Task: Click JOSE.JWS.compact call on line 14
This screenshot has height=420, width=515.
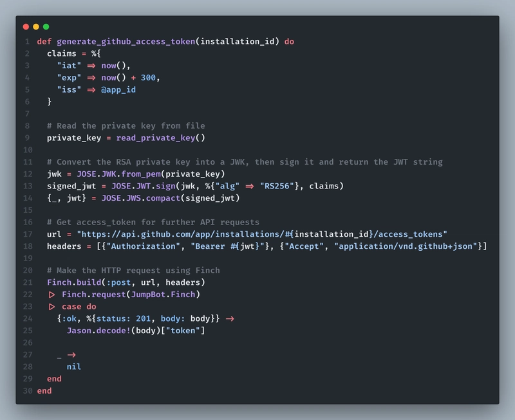Action: (x=171, y=198)
